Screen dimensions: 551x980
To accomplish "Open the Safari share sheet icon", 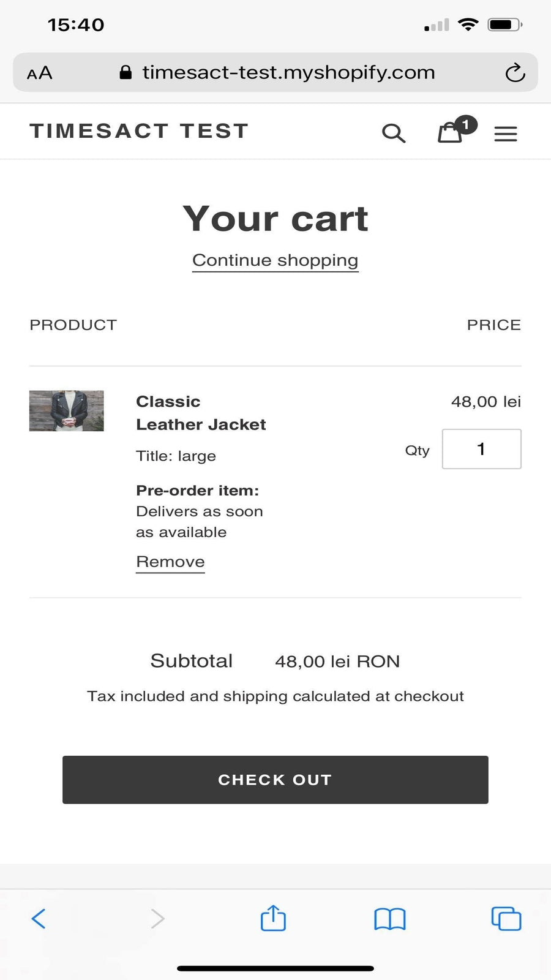I will pyautogui.click(x=273, y=918).
